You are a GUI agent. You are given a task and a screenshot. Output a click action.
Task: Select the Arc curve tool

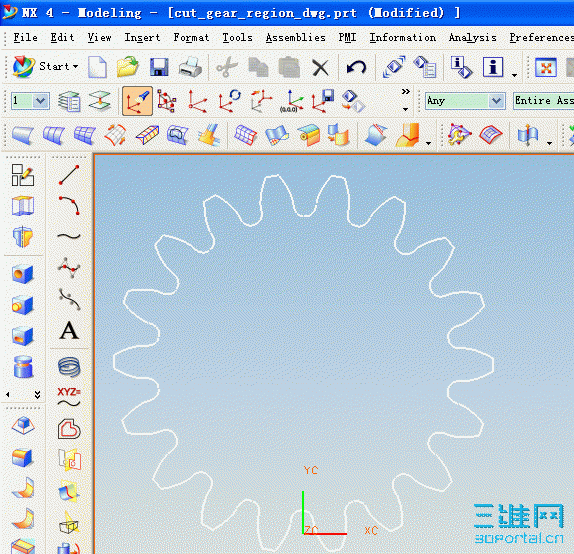pos(69,205)
